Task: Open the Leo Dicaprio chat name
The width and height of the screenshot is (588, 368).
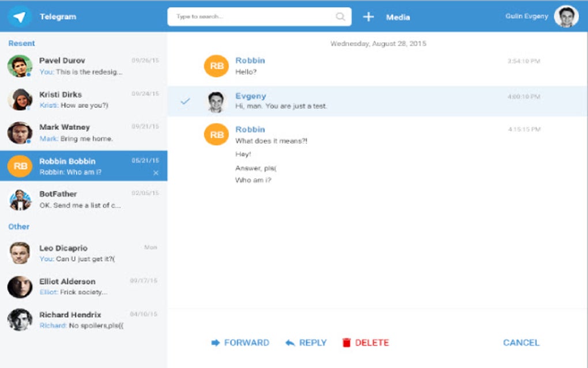Action: click(x=63, y=248)
